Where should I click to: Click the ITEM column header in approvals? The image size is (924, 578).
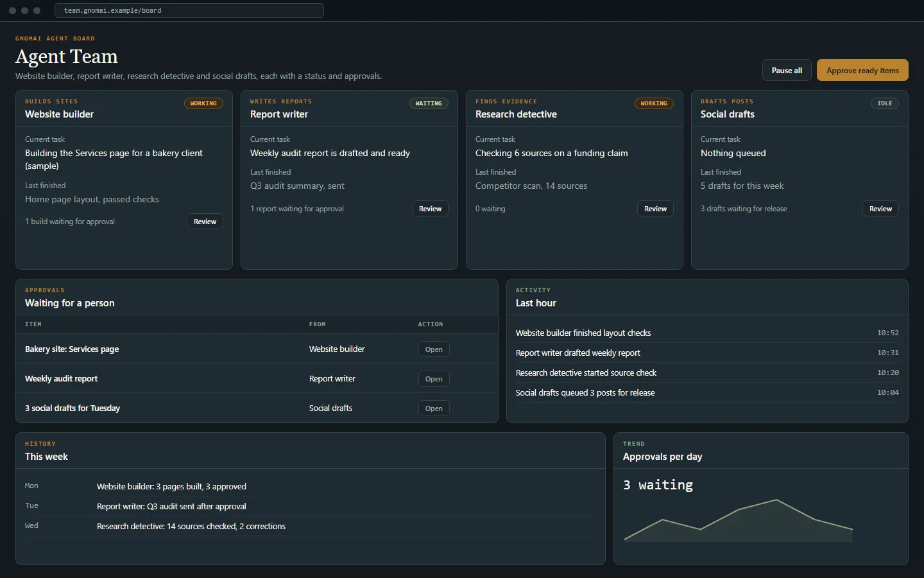(x=33, y=324)
